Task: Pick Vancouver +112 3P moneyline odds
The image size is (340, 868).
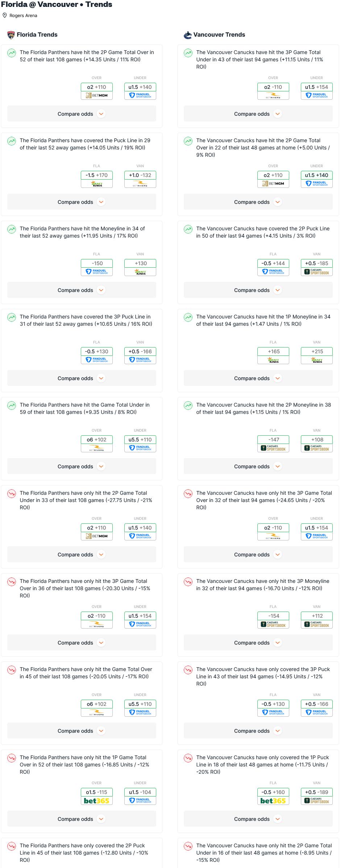Action: coord(317,616)
